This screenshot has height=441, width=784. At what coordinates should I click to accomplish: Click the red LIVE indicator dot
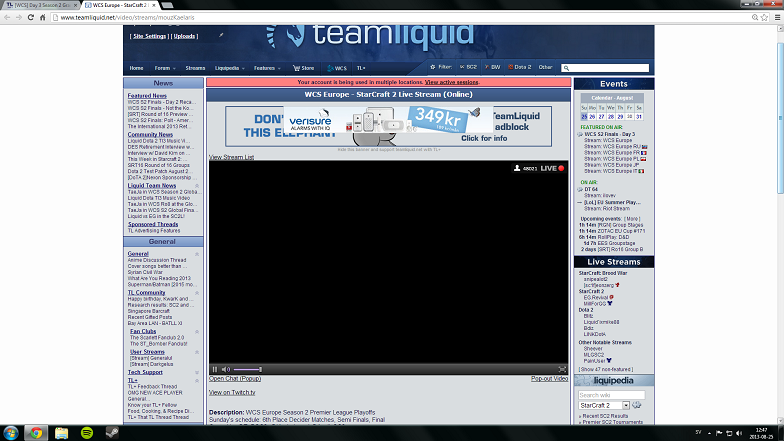pyautogui.click(x=561, y=168)
